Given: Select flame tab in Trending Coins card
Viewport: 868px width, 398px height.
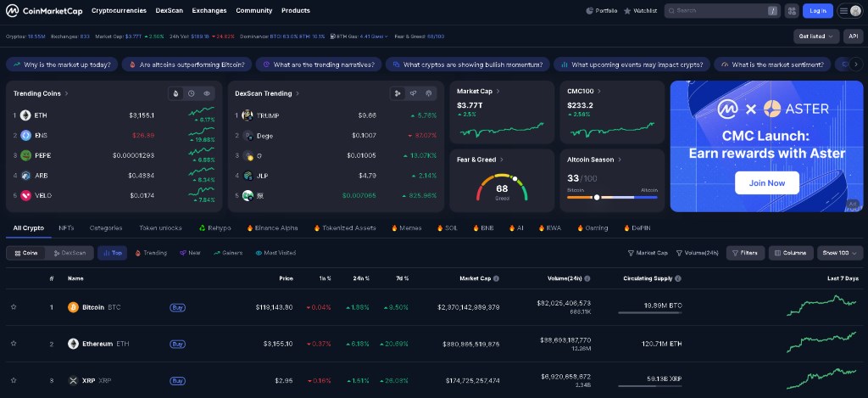Looking at the screenshot, I should tap(176, 93).
